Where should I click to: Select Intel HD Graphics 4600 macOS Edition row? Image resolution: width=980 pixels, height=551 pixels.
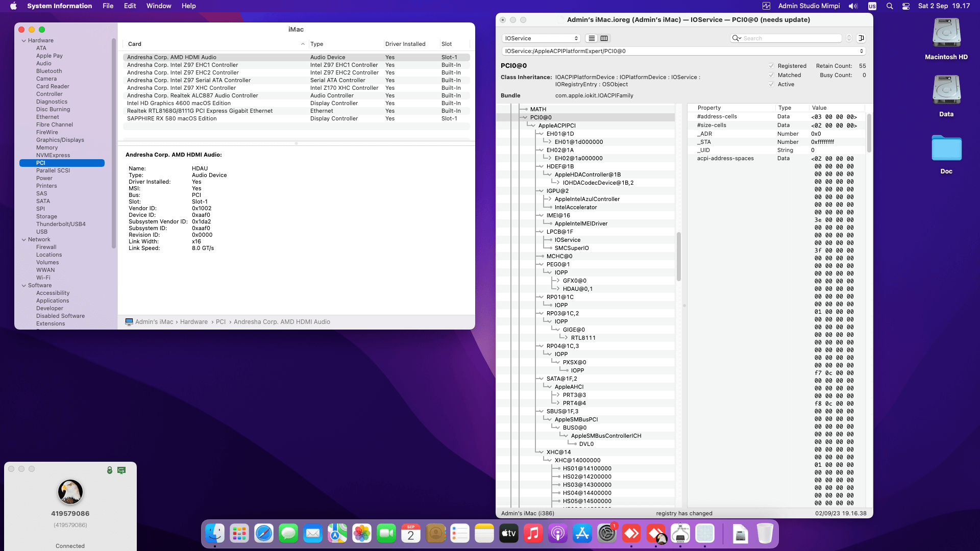point(296,103)
